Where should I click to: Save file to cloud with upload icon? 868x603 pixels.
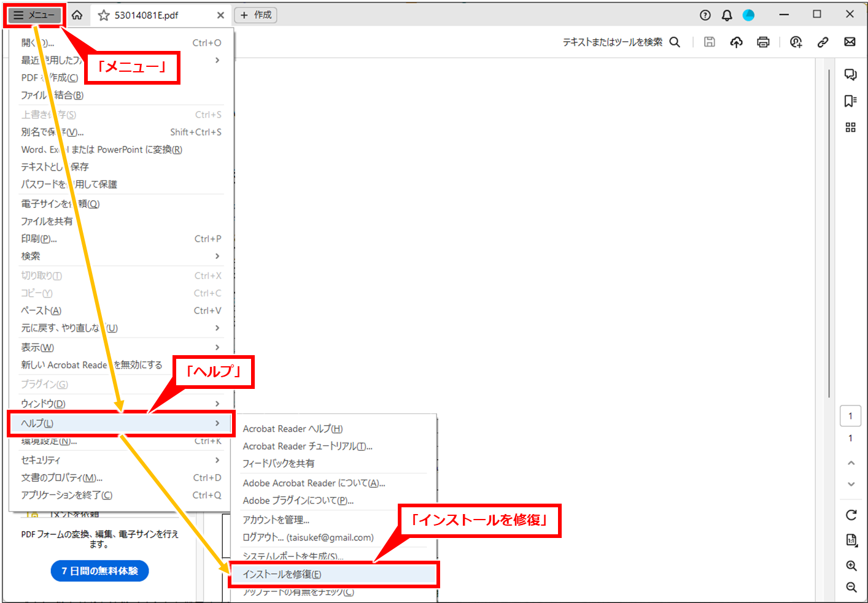[x=736, y=42]
